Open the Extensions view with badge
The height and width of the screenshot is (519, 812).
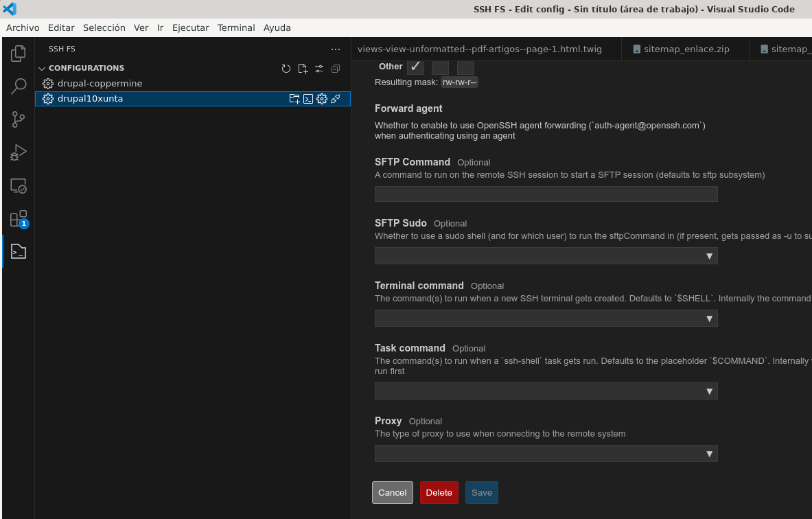(19, 219)
